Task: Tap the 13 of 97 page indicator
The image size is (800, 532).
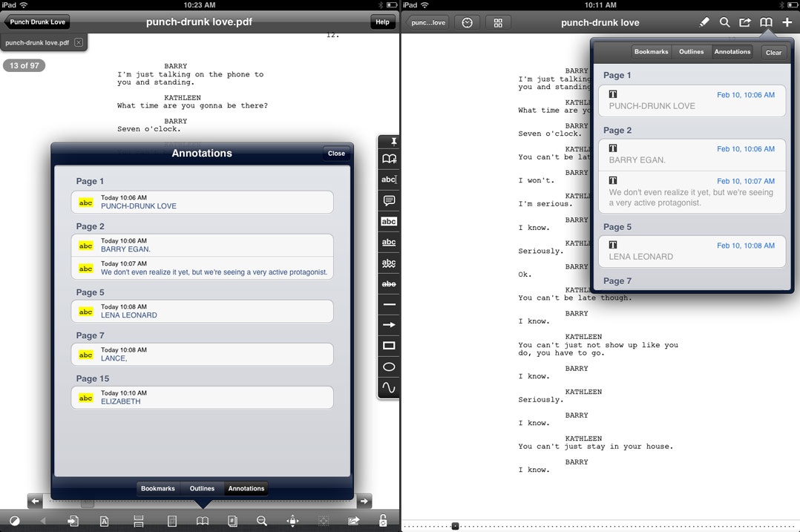Action: 24,65
